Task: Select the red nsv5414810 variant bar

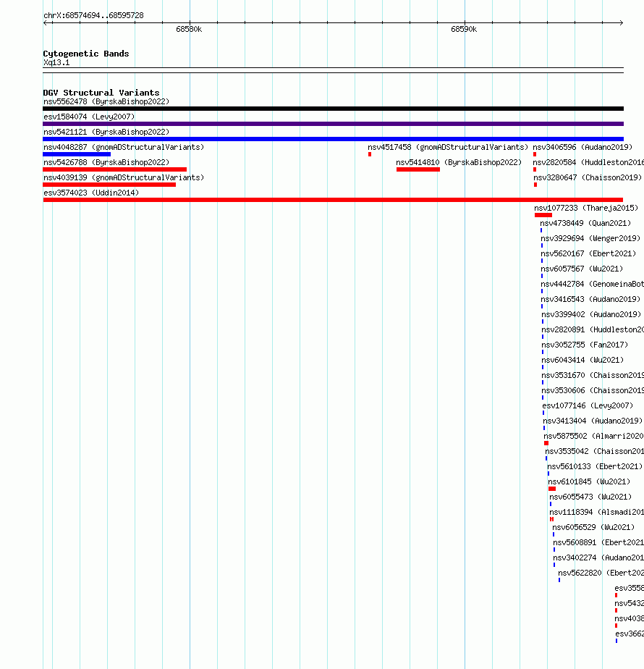Action: pyautogui.click(x=418, y=169)
